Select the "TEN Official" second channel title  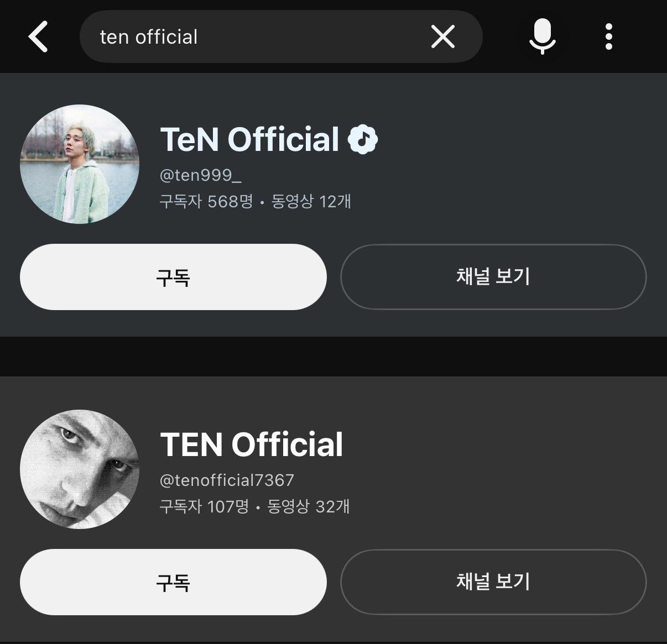[x=252, y=444]
